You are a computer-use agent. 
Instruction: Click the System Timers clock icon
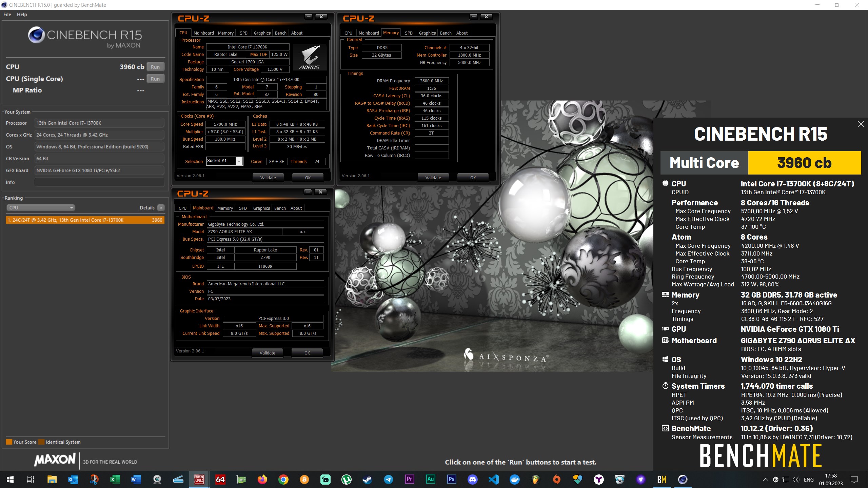tap(665, 386)
